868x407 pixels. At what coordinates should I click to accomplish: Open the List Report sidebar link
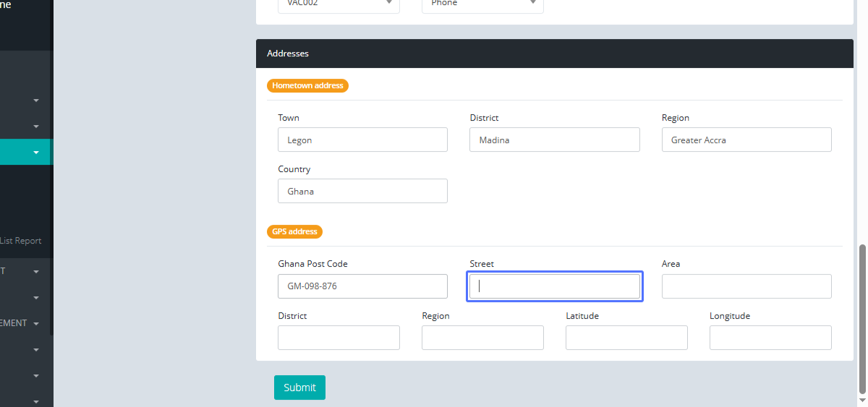[x=20, y=241]
